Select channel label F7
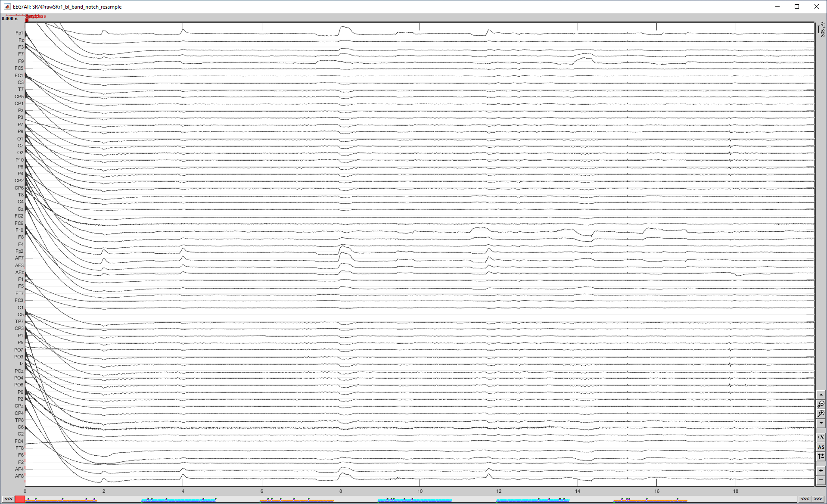This screenshot has width=827, height=504. coord(21,54)
